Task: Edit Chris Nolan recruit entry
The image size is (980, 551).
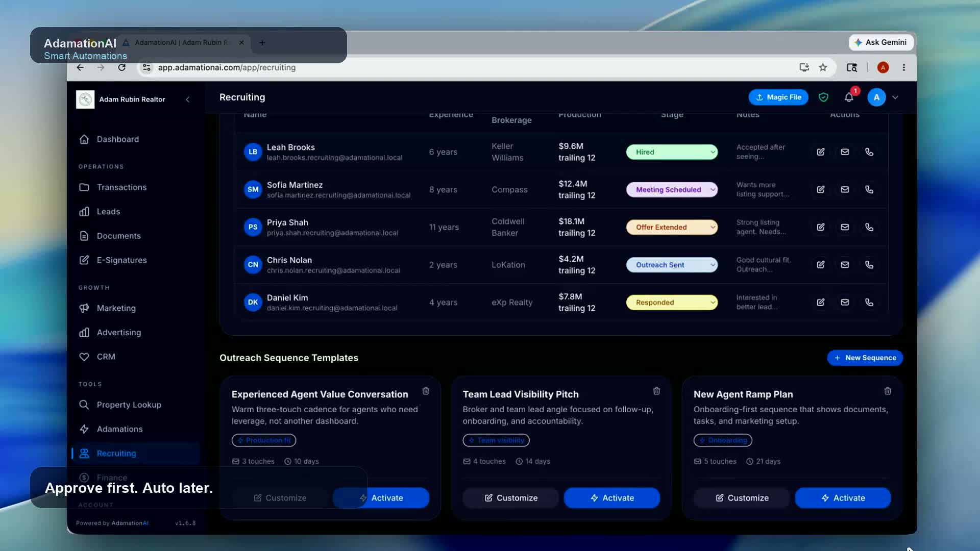Action: (x=820, y=265)
